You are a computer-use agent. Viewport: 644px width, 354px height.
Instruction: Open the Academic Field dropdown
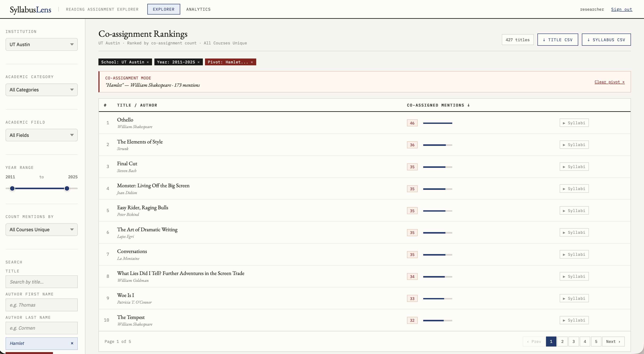point(41,135)
